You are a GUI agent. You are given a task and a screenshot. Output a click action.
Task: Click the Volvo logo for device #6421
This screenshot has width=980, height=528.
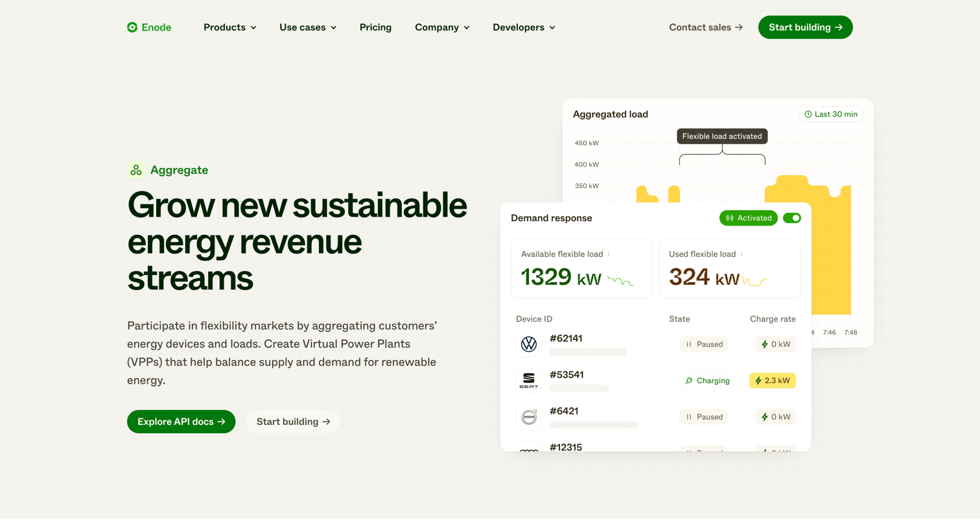529,417
